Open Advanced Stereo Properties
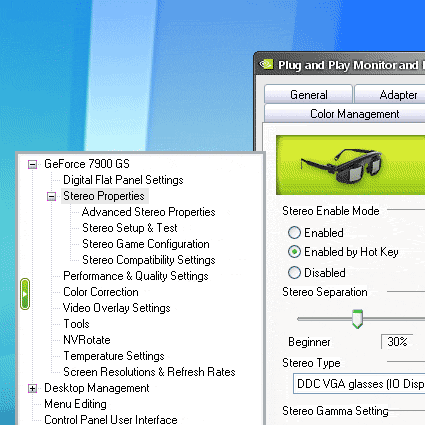 click(149, 212)
